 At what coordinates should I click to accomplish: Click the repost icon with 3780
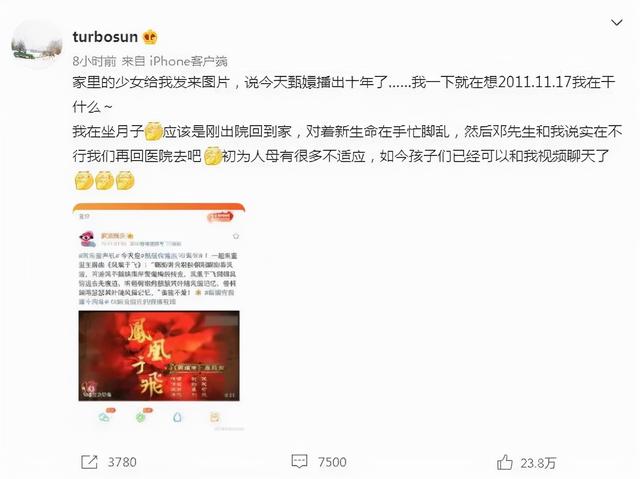(89, 462)
